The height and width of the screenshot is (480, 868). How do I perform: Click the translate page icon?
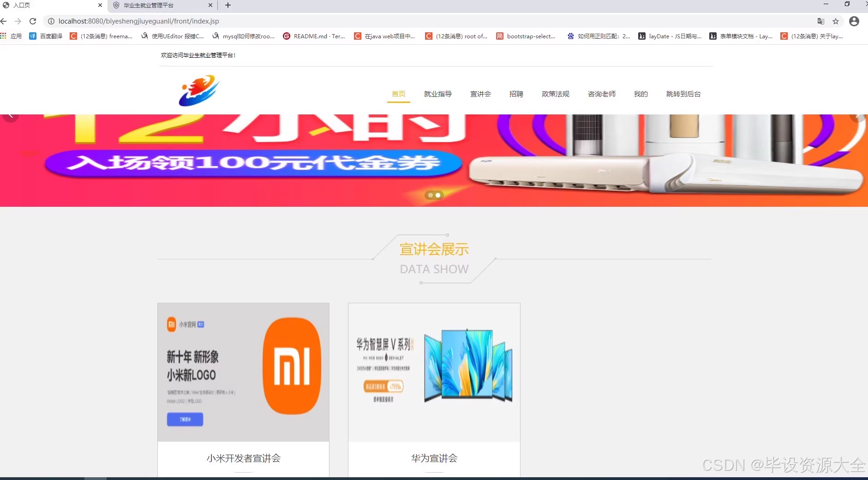(820, 21)
